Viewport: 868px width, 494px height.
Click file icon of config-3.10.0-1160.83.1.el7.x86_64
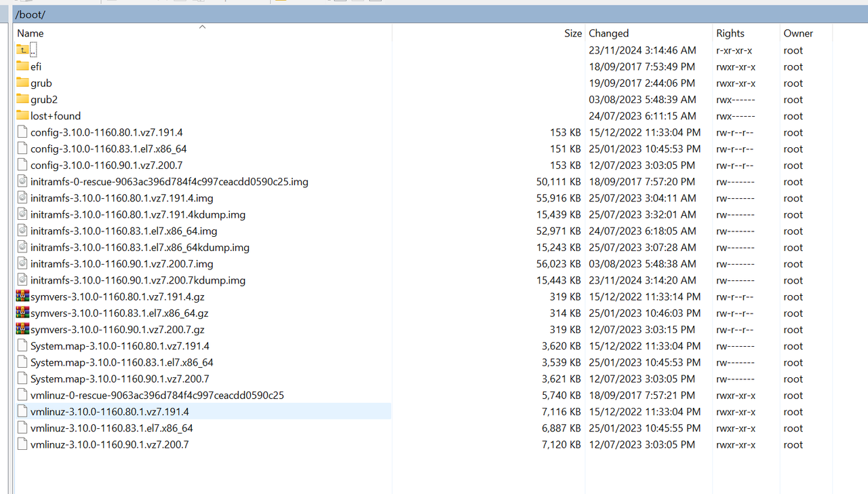pos(22,149)
